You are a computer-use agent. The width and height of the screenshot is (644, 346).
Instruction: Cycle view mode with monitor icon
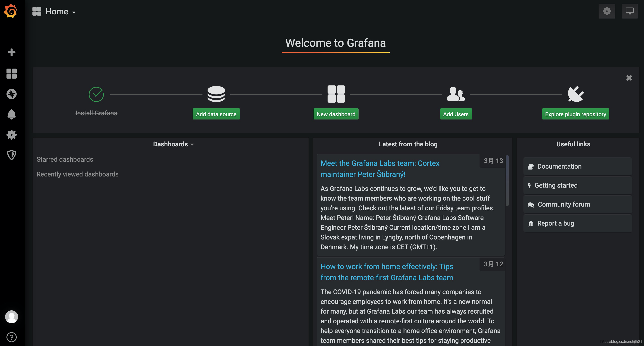pos(629,11)
